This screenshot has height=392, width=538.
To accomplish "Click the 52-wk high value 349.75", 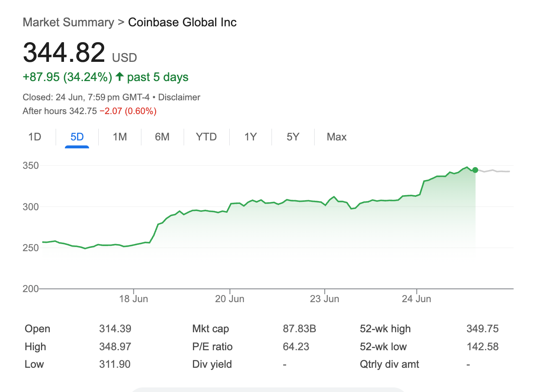I will click(x=482, y=329).
